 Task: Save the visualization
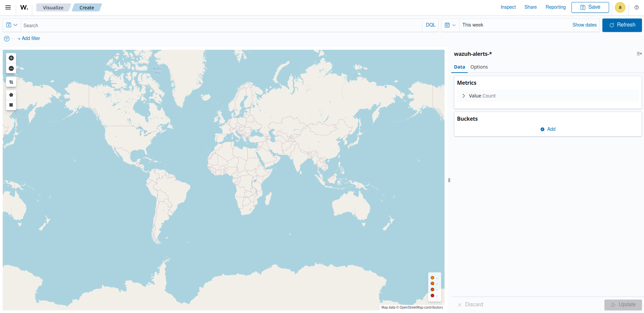pos(590,7)
